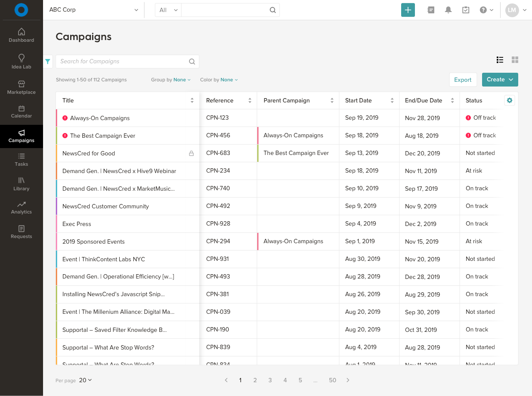Switch to list view layout
The height and width of the screenshot is (396, 532).
(500, 60)
